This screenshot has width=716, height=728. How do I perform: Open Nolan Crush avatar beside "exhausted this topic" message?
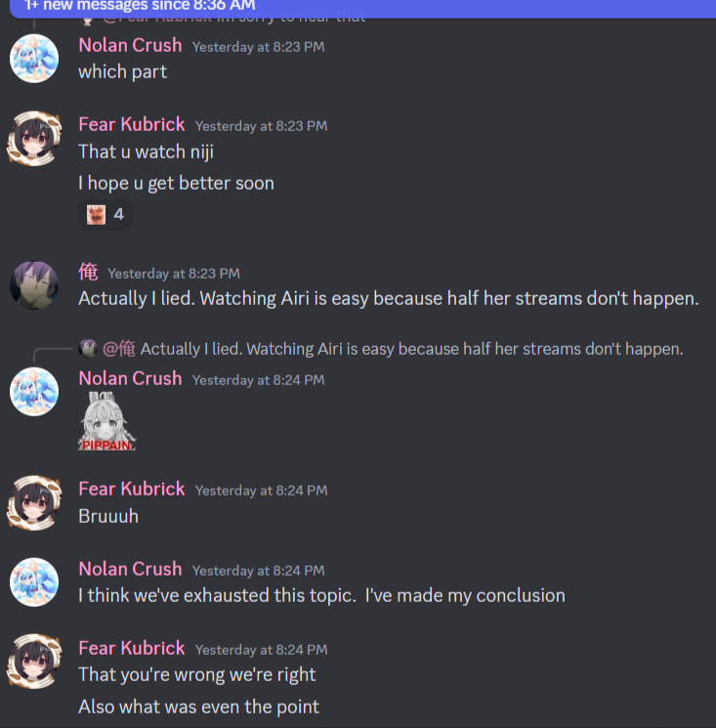(x=34, y=582)
